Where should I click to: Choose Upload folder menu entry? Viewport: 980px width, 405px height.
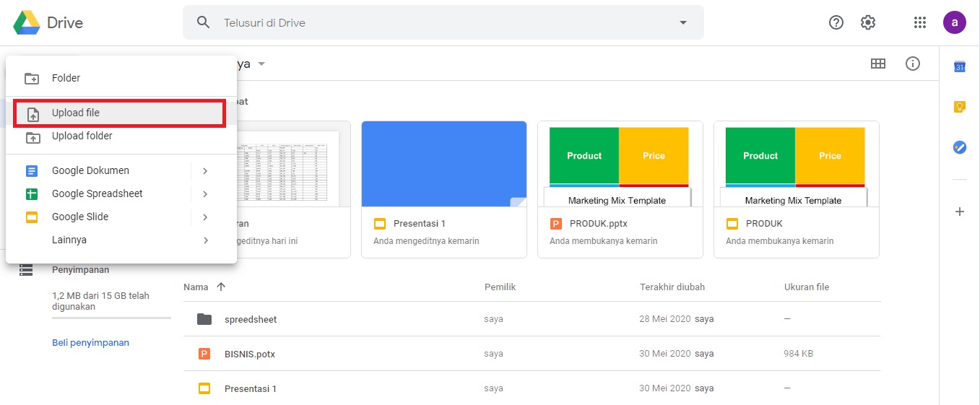[x=121, y=136]
